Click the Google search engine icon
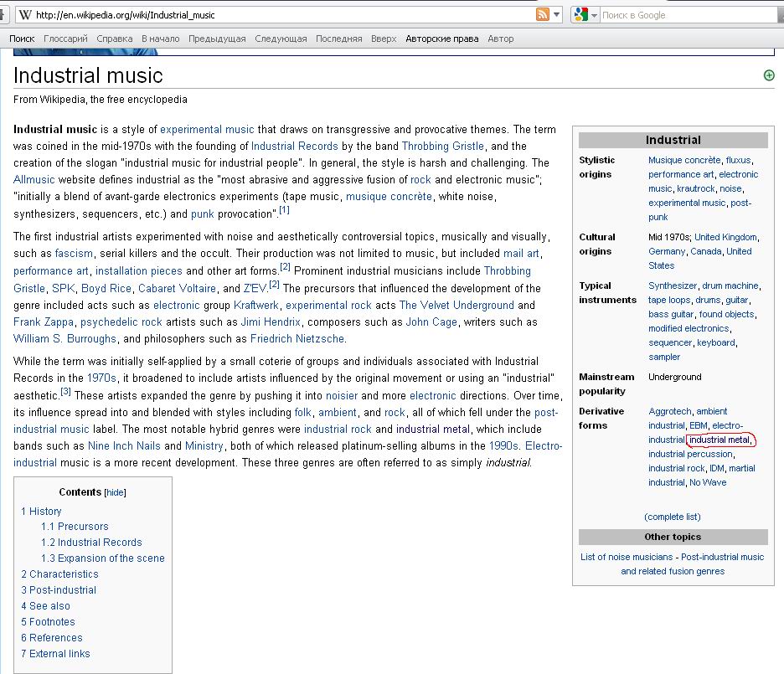 coord(581,14)
